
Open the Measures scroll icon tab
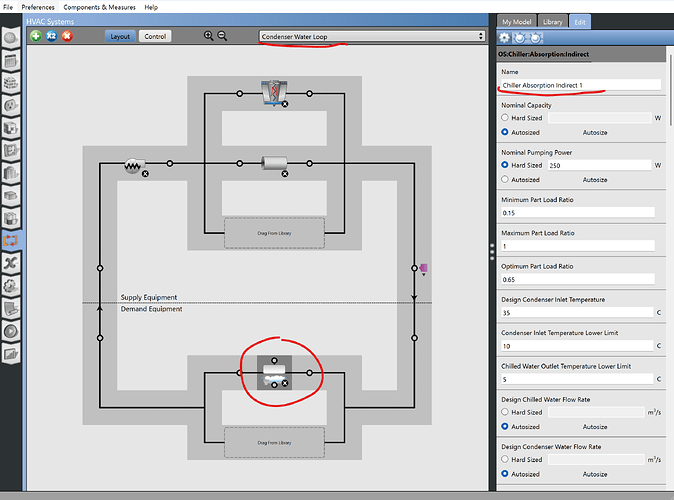coord(11,308)
